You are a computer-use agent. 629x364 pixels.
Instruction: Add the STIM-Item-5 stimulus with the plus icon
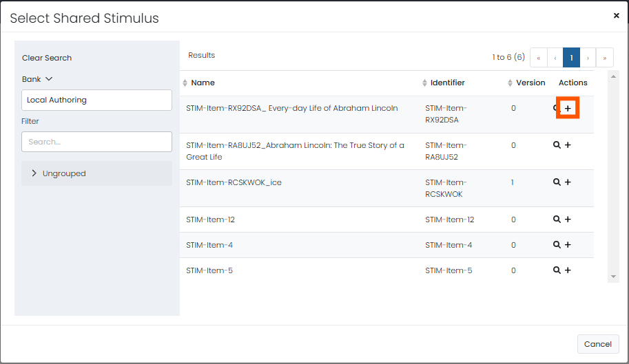pos(568,270)
